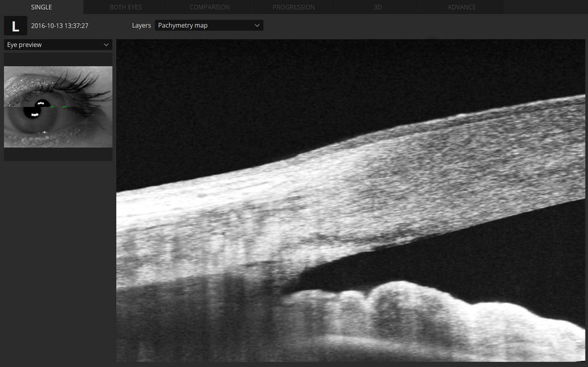Open the 3D view tab
Image resolution: width=588 pixels, height=367 pixels.
click(378, 7)
